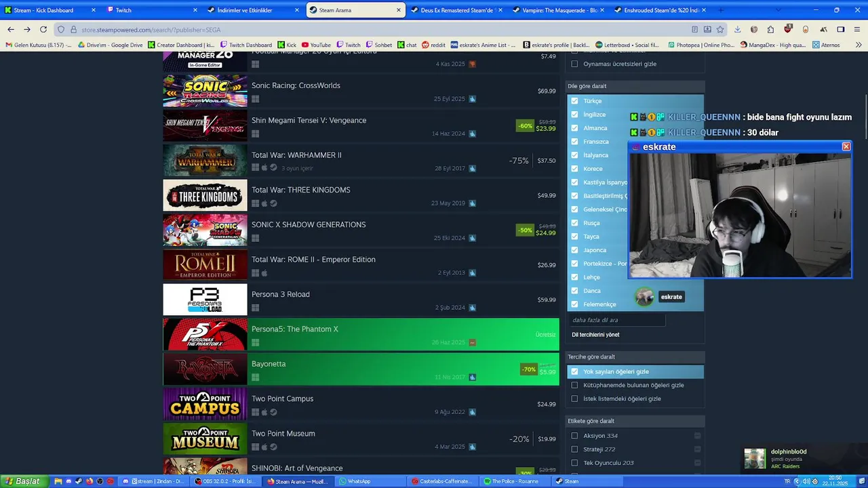Click 'Dil tercihlerini yönet' link
This screenshot has width=868, height=488.
(x=595, y=334)
